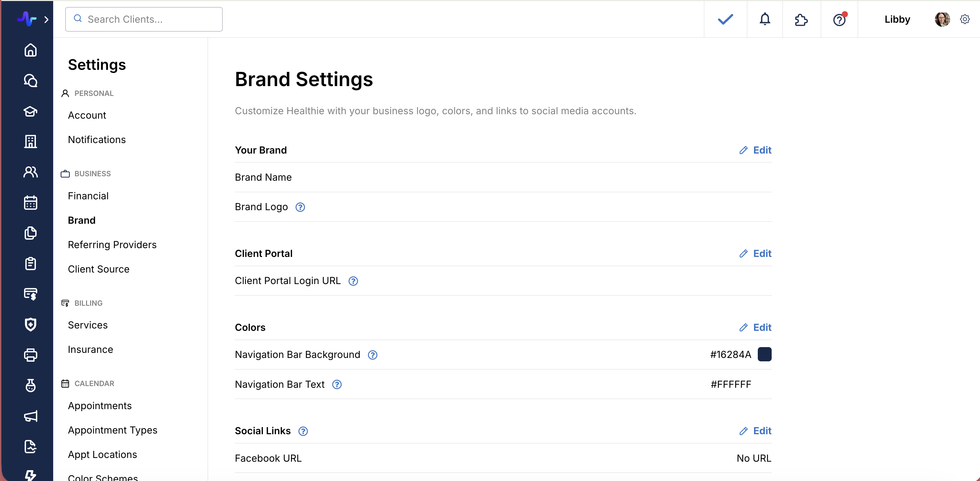The image size is (980, 481).
Task: Expand sidebar with chevron arrow
Action: pos(46,19)
